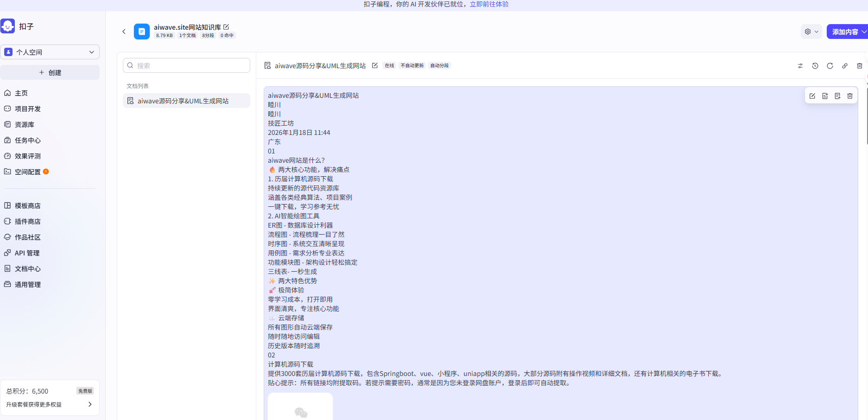This screenshot has height=420, width=868.
Task: Follow the 立即前往体验 link
Action: [489, 4]
